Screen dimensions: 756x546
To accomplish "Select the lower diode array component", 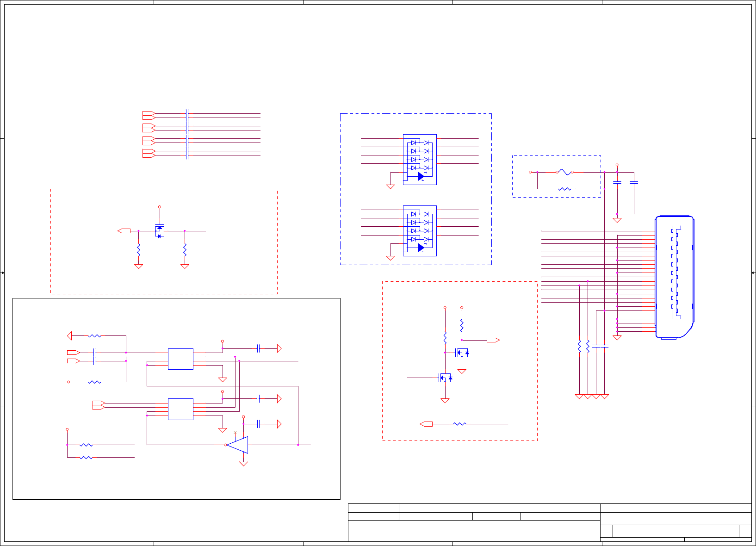I will (420, 231).
